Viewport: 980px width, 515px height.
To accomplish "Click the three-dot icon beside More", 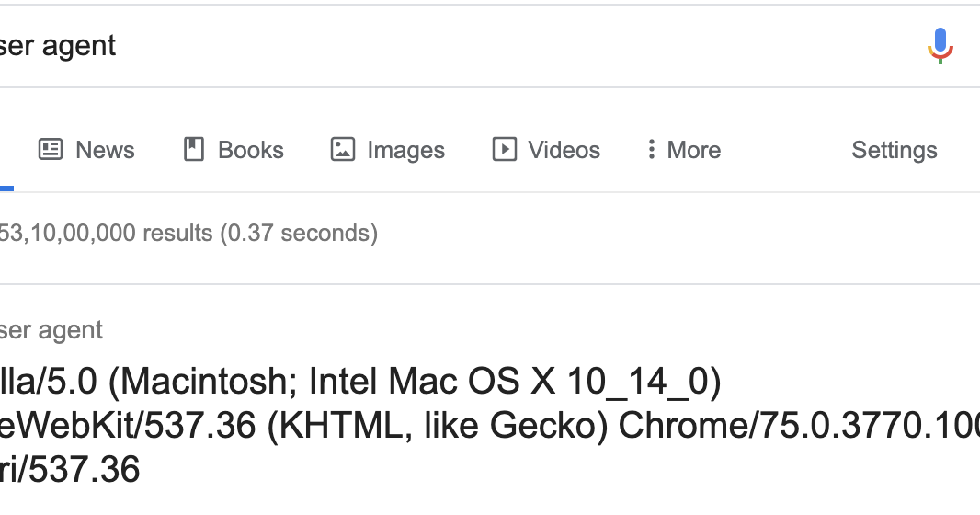I will pyautogui.click(x=651, y=150).
